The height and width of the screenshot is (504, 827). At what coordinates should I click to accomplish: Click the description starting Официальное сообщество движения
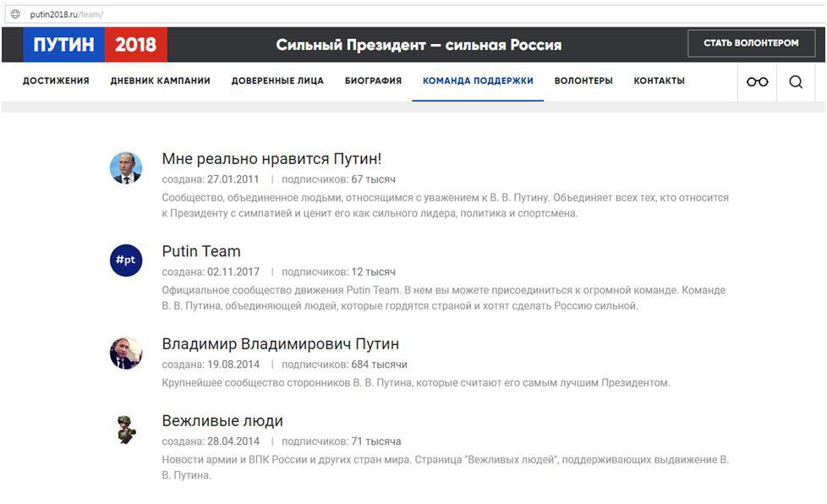[444, 298]
